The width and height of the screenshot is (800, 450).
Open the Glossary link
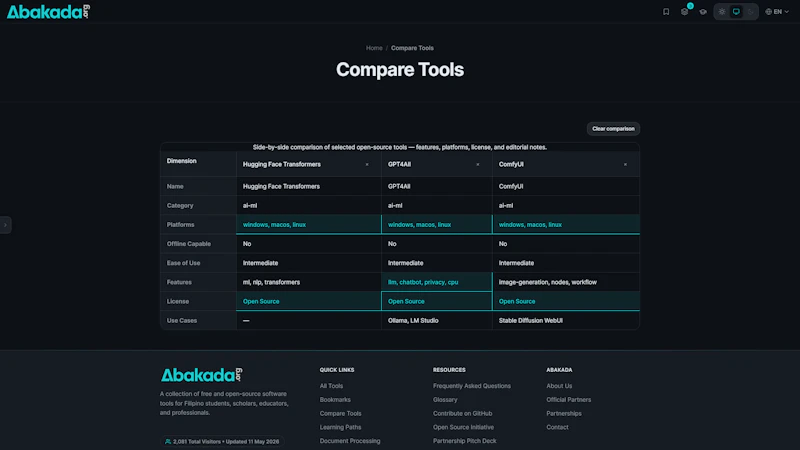[x=445, y=400]
